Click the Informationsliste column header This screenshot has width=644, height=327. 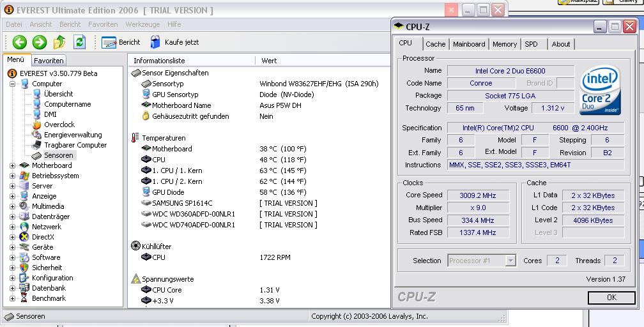pos(192,61)
